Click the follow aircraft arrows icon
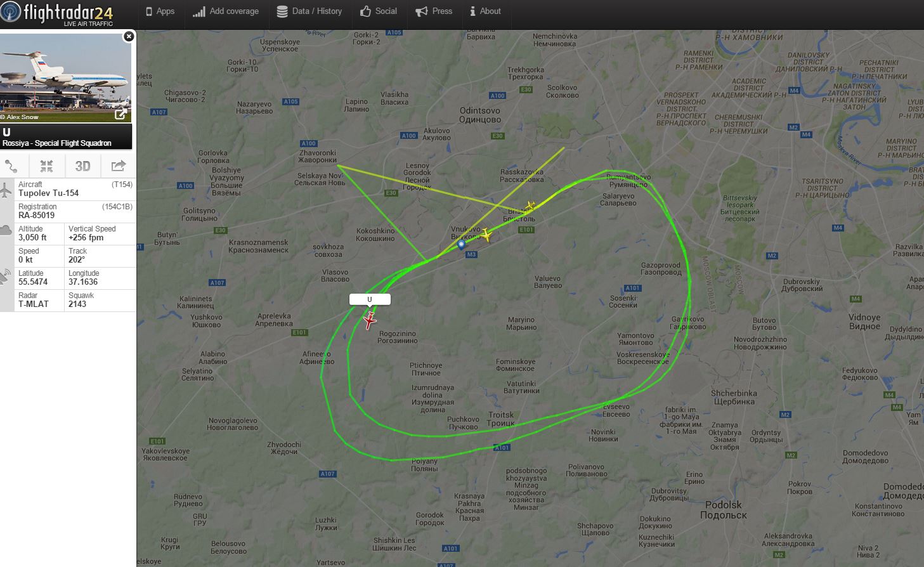The width and height of the screenshot is (924, 567). (x=46, y=166)
